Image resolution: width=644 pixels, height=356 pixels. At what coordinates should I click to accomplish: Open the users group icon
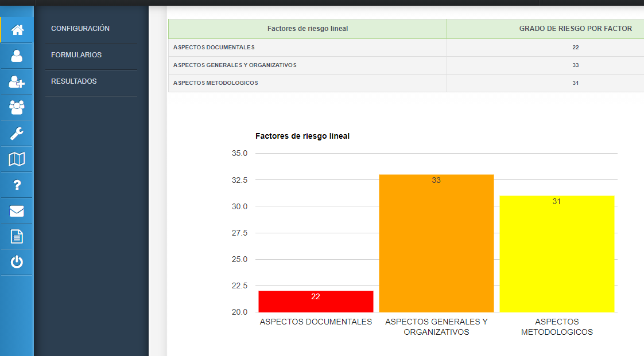[x=17, y=108]
